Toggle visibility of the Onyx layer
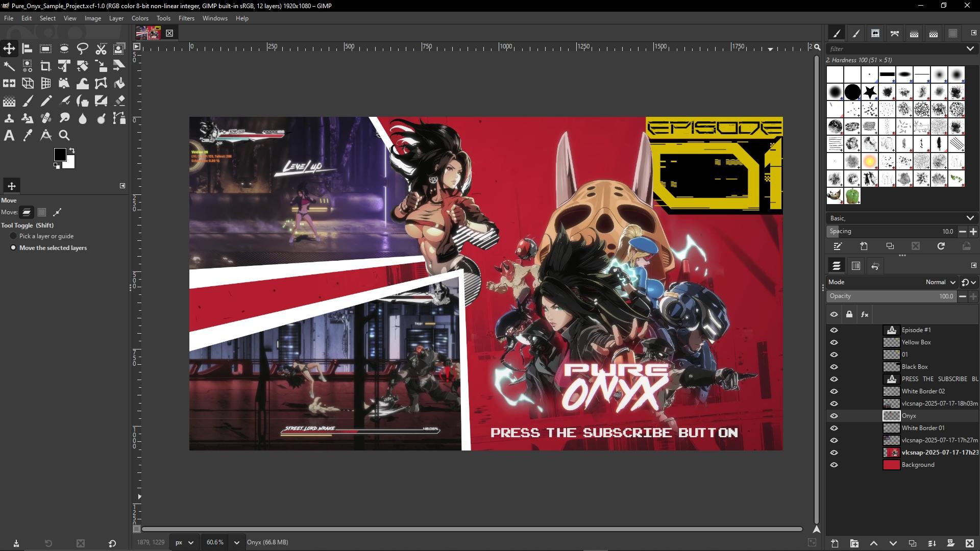Viewport: 980px width, 551px height. [x=834, y=416]
